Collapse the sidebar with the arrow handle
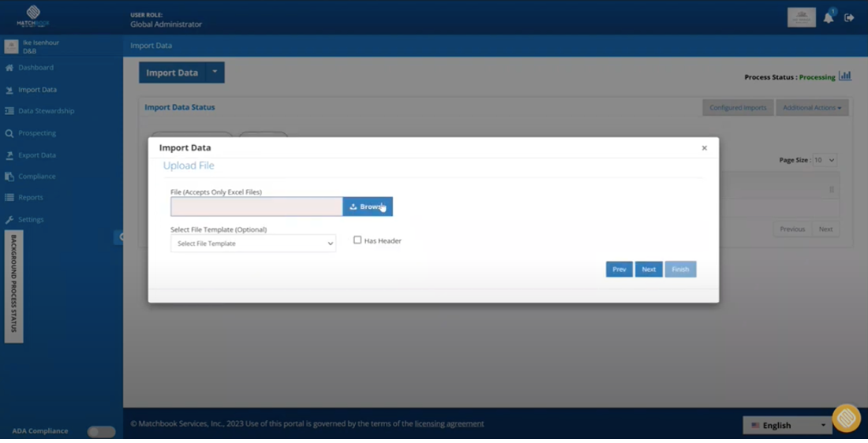This screenshot has width=868, height=443. click(119, 236)
